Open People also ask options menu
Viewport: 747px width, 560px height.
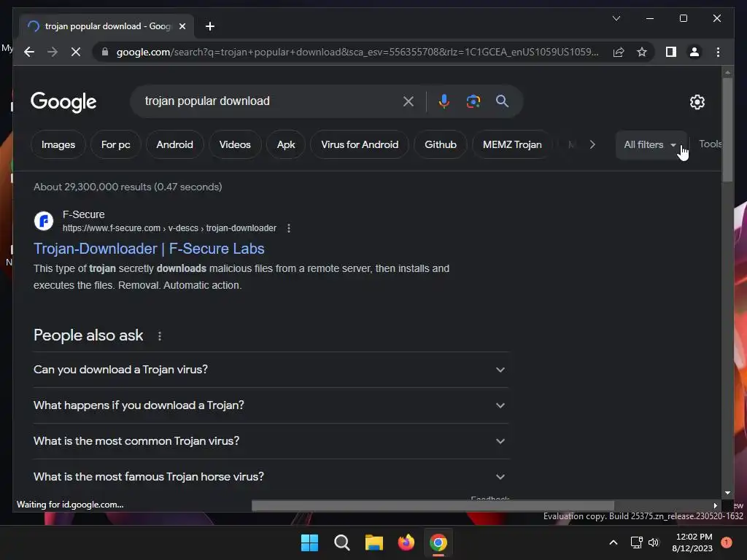[160, 335]
